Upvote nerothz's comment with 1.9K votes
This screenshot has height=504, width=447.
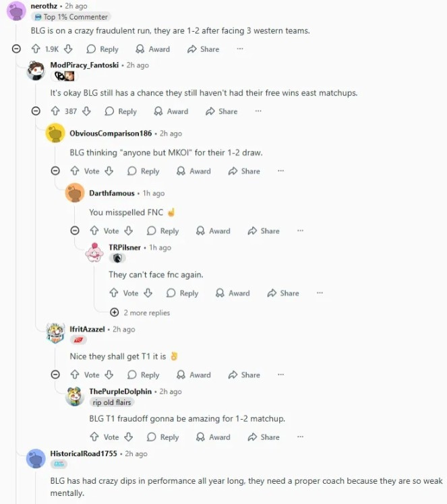[36, 49]
